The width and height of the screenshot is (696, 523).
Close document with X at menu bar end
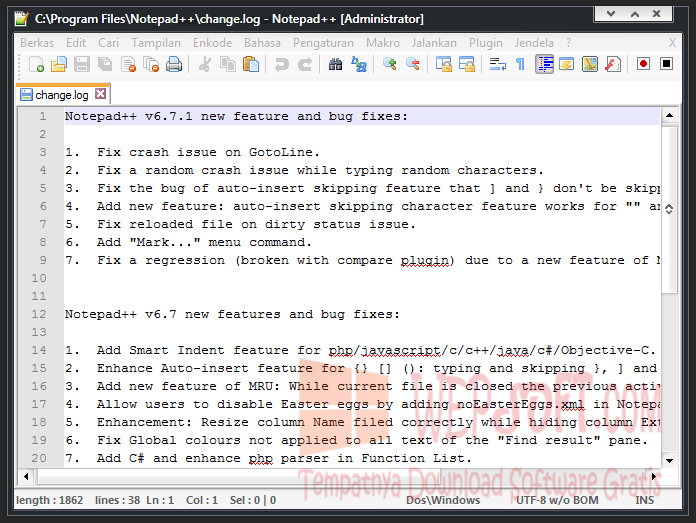[672, 43]
